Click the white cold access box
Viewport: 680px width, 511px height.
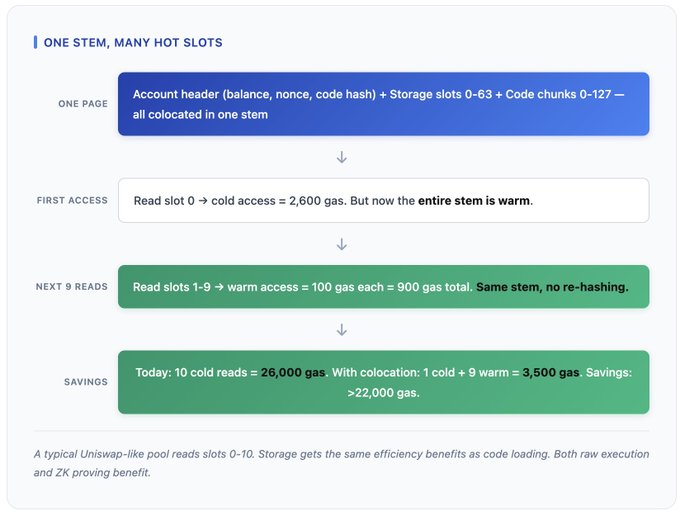point(383,200)
